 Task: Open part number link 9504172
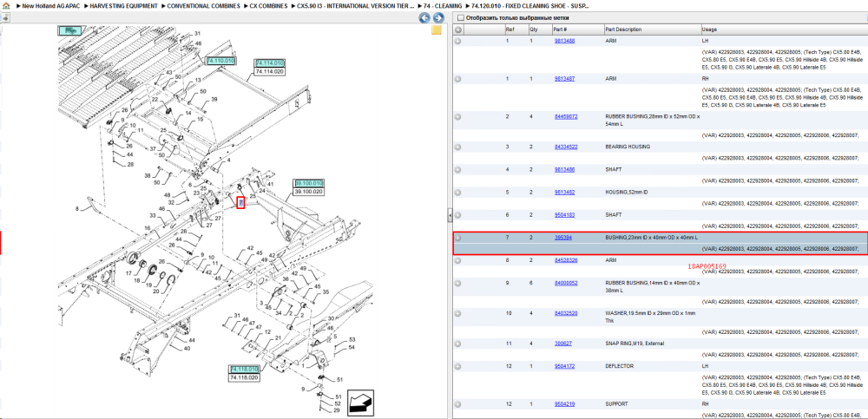(x=565, y=366)
